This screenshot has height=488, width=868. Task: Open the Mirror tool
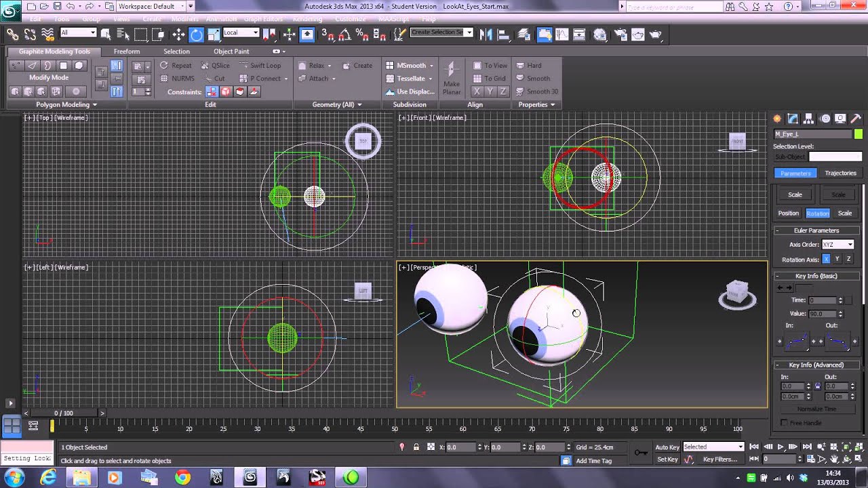click(486, 35)
